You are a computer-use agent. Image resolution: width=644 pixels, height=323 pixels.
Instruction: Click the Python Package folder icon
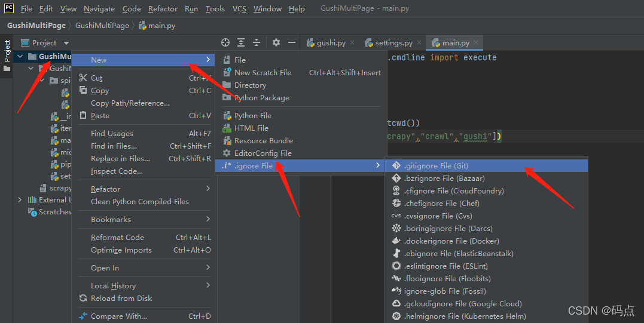[x=227, y=97]
